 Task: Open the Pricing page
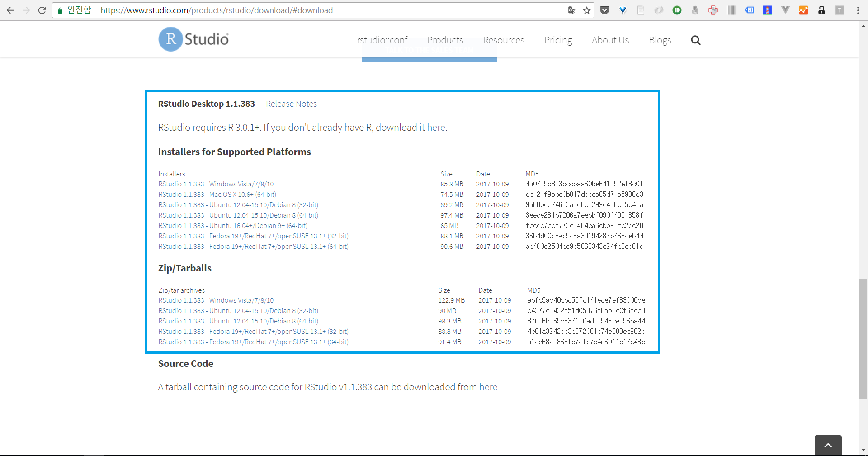click(558, 40)
